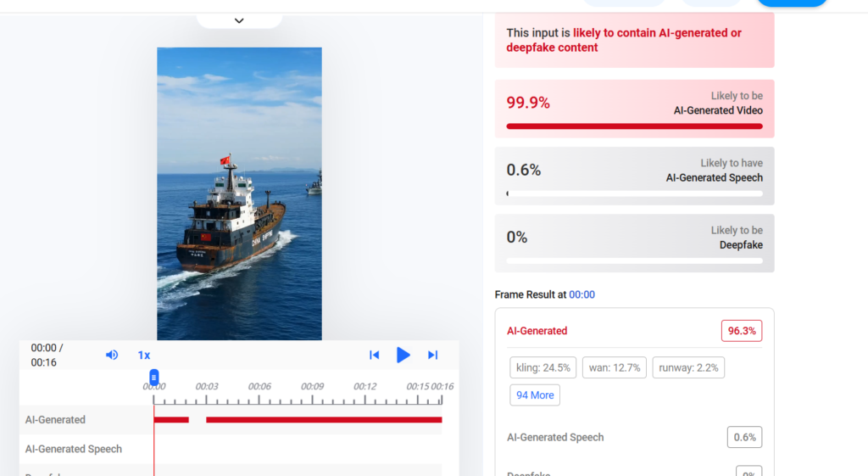The width and height of the screenshot is (868, 476).
Task: Expand the 94 More models list
Action: (535, 395)
